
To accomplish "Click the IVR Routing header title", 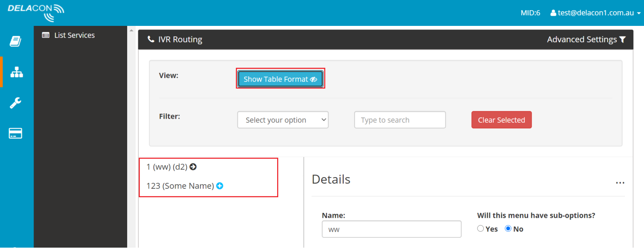I will 180,39.
